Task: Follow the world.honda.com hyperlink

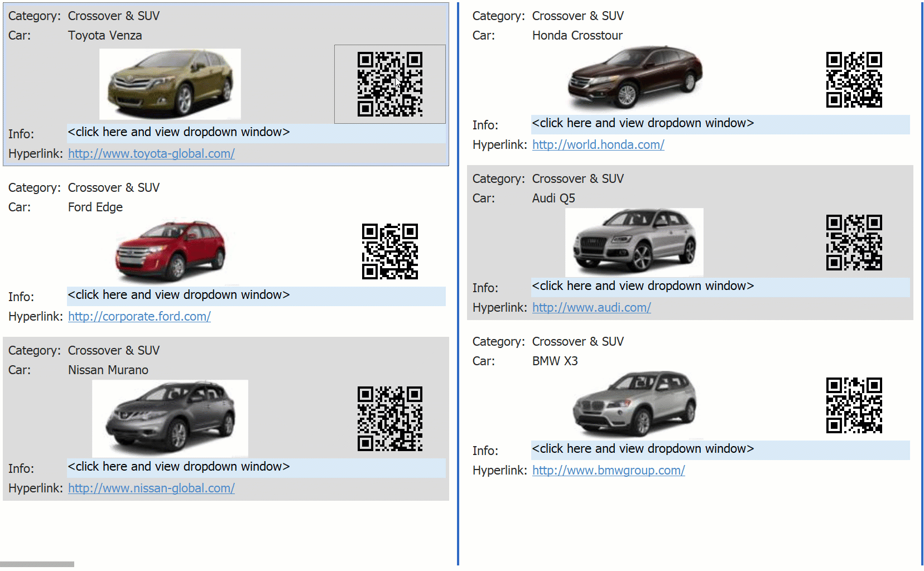Action: pos(598,145)
